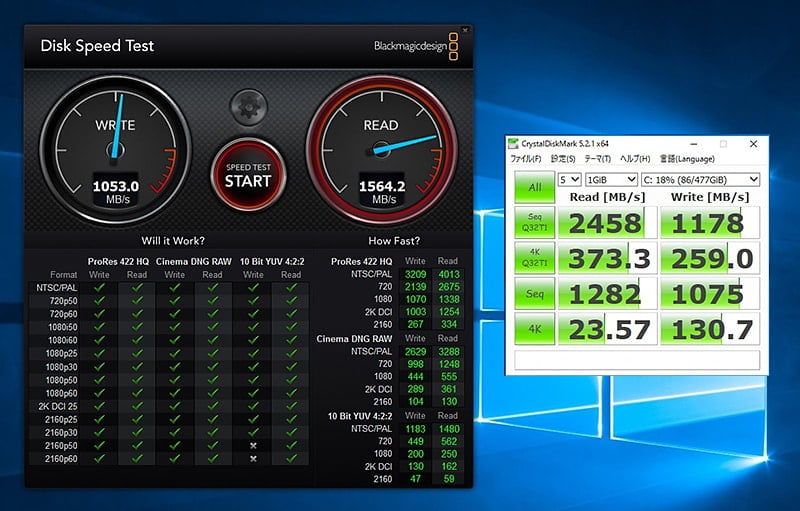Click the Blackmagicdesign logo
The height and width of the screenshot is (511, 800).
coord(416,46)
